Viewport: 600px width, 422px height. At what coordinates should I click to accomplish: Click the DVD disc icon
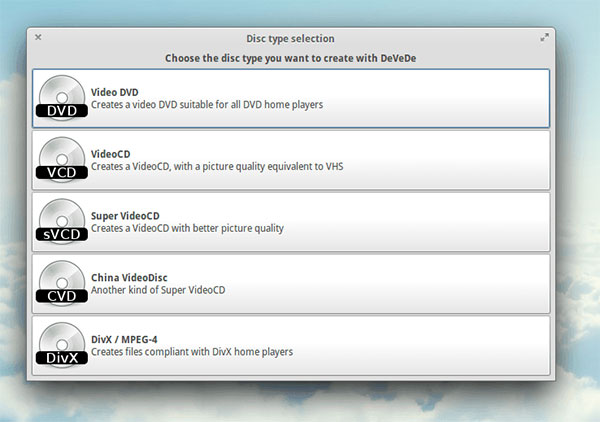(x=62, y=98)
